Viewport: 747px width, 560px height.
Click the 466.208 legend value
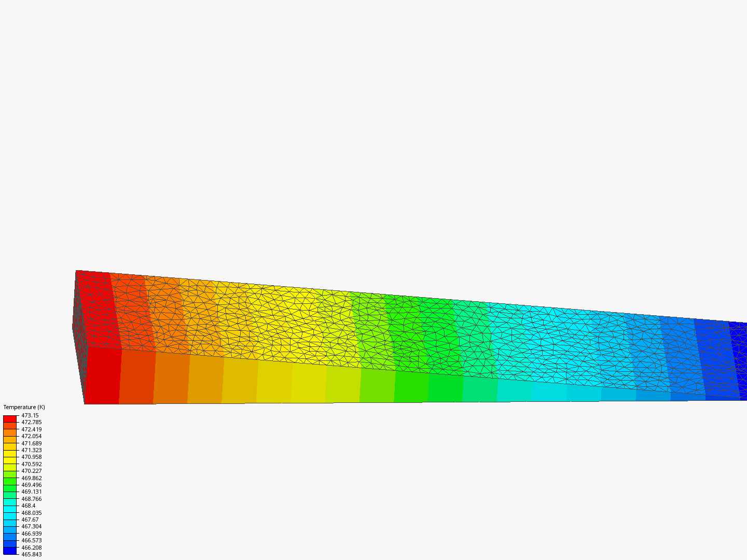(31, 548)
